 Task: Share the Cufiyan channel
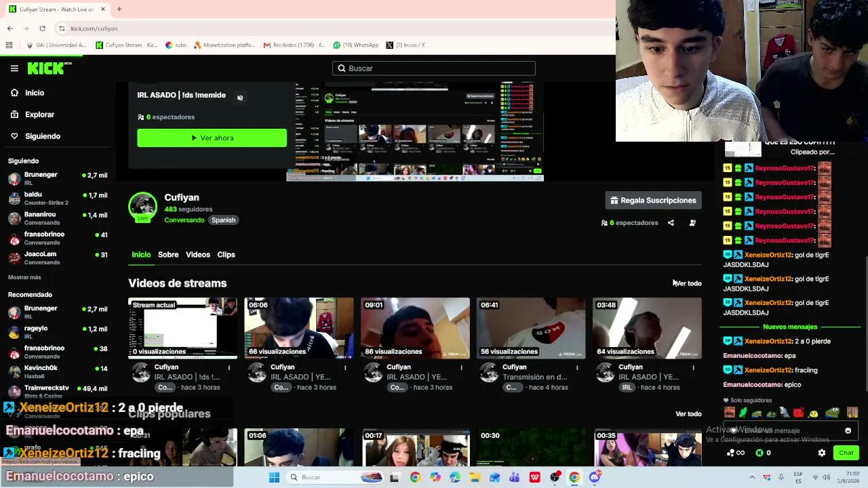[x=671, y=223]
